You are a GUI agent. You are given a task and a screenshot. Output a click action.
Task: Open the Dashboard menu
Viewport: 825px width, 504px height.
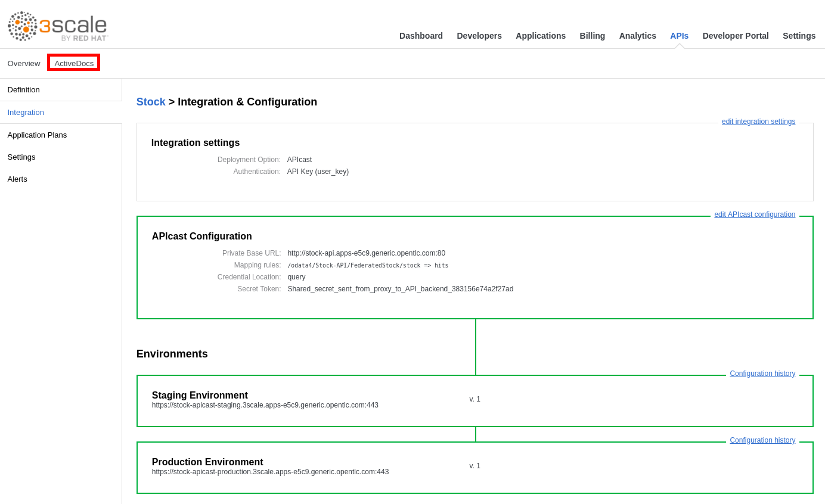click(x=421, y=36)
